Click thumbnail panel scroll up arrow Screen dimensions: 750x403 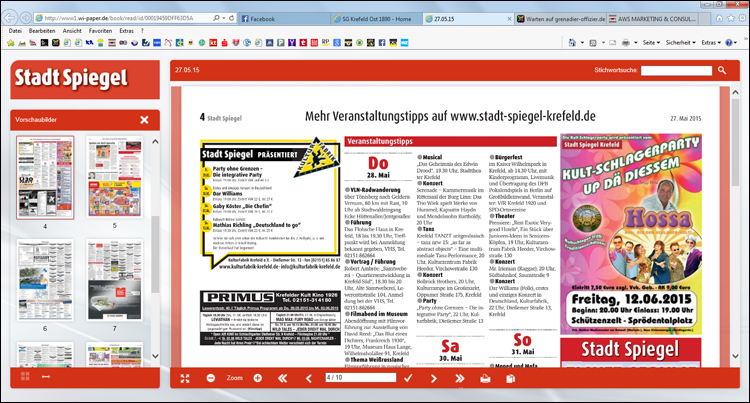pyautogui.click(x=155, y=142)
